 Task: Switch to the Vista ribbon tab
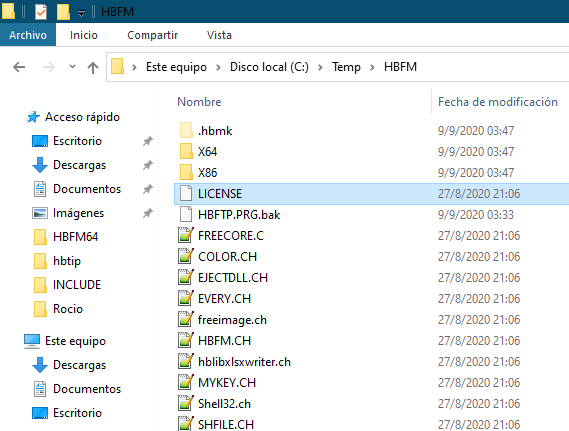pyautogui.click(x=219, y=35)
